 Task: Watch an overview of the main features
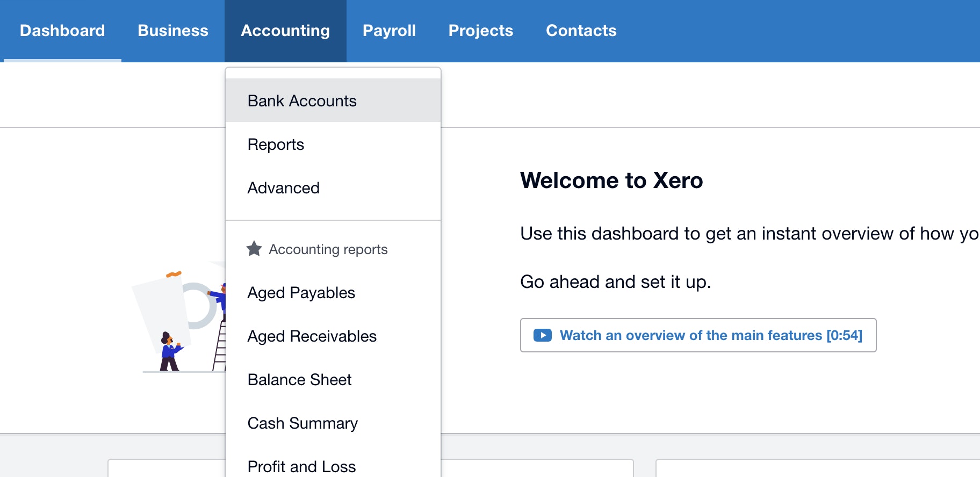pyautogui.click(x=698, y=335)
